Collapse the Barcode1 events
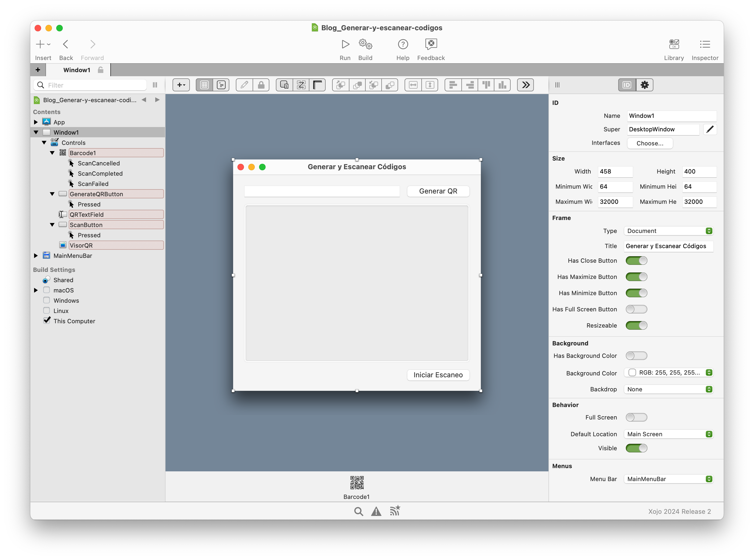Image resolution: width=754 pixels, height=560 pixels. pyautogui.click(x=52, y=153)
